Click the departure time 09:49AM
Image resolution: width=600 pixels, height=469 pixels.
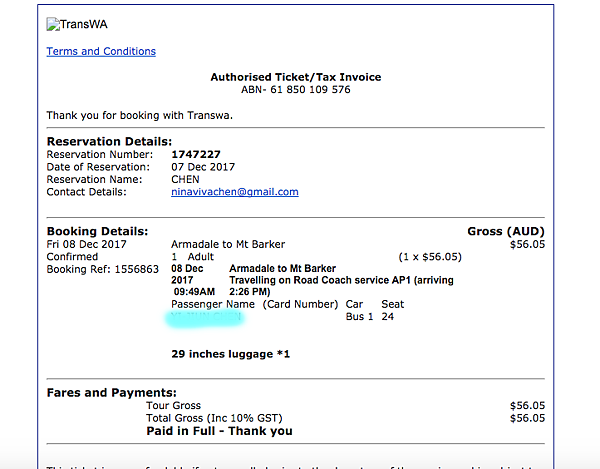[194, 292]
